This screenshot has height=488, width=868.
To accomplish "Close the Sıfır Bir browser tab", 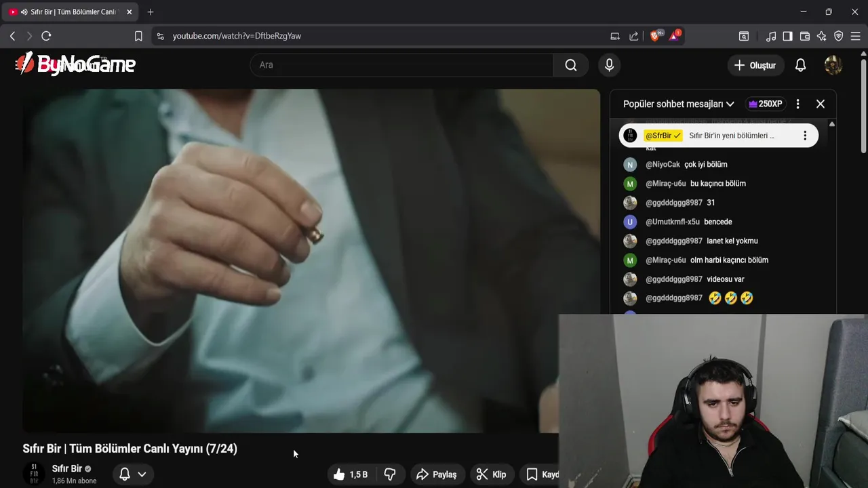I will point(129,12).
